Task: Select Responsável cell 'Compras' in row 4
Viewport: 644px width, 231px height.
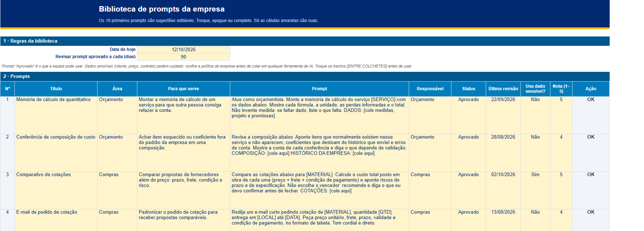Action: pos(430,220)
